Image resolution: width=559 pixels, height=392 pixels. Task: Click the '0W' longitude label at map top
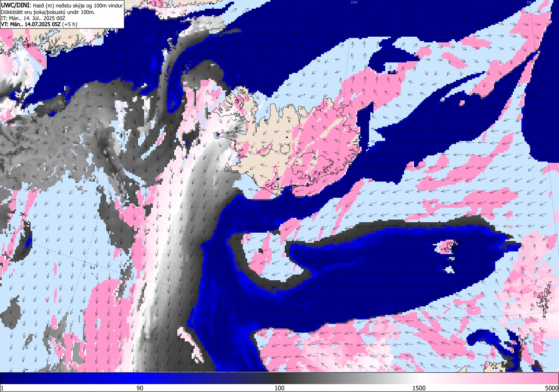pyautogui.click(x=529, y=2)
